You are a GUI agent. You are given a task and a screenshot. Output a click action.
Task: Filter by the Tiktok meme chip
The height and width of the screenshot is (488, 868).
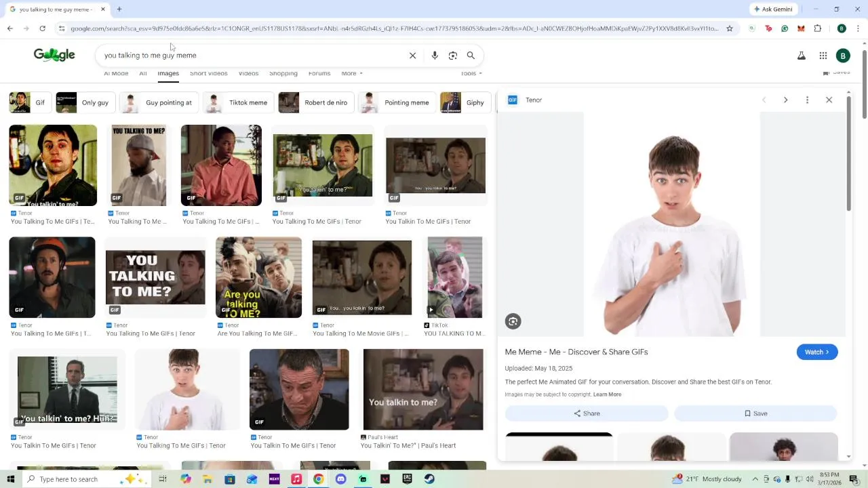(239, 103)
